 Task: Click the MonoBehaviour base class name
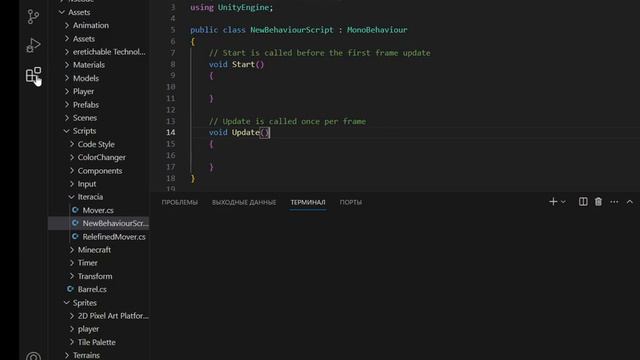click(377, 30)
